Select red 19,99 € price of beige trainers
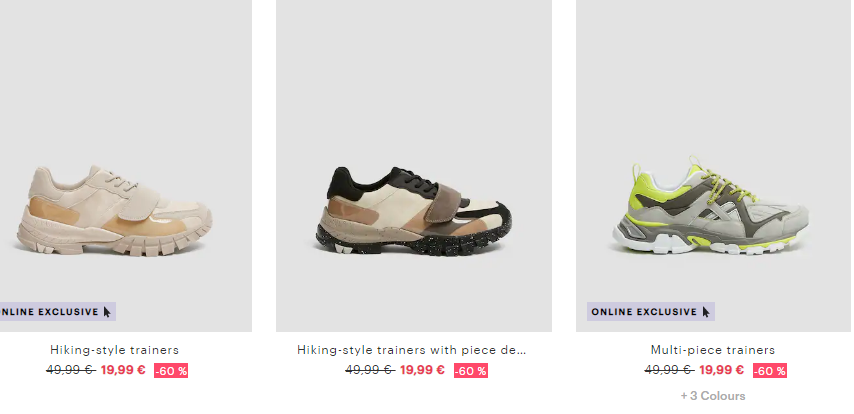 pyautogui.click(x=123, y=370)
